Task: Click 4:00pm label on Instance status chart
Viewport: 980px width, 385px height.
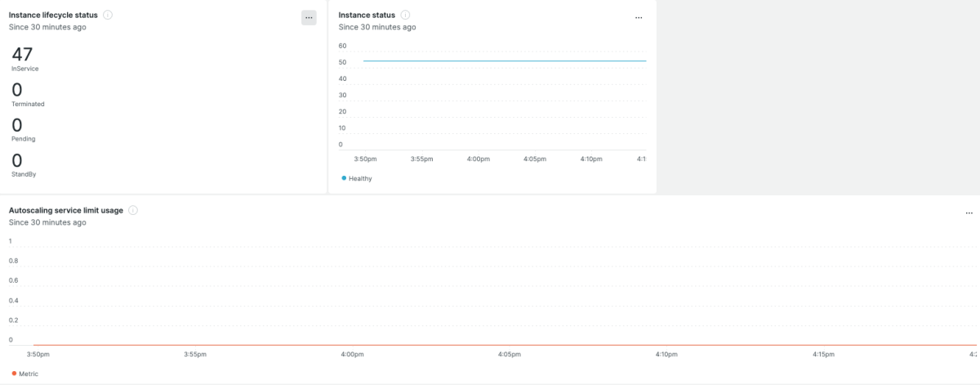Action: 478,159
